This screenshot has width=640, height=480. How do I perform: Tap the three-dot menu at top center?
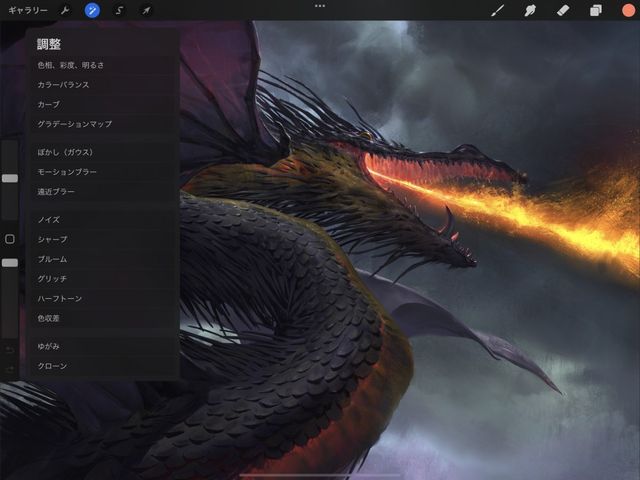(320, 6)
